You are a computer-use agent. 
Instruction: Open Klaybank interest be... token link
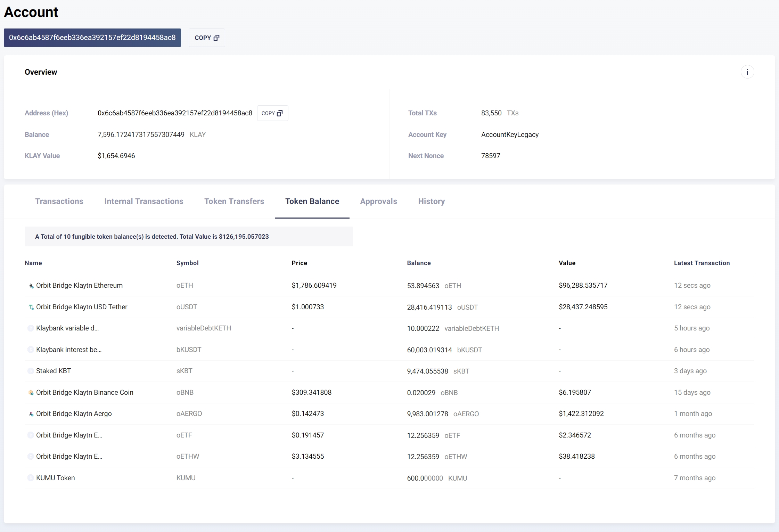point(69,350)
